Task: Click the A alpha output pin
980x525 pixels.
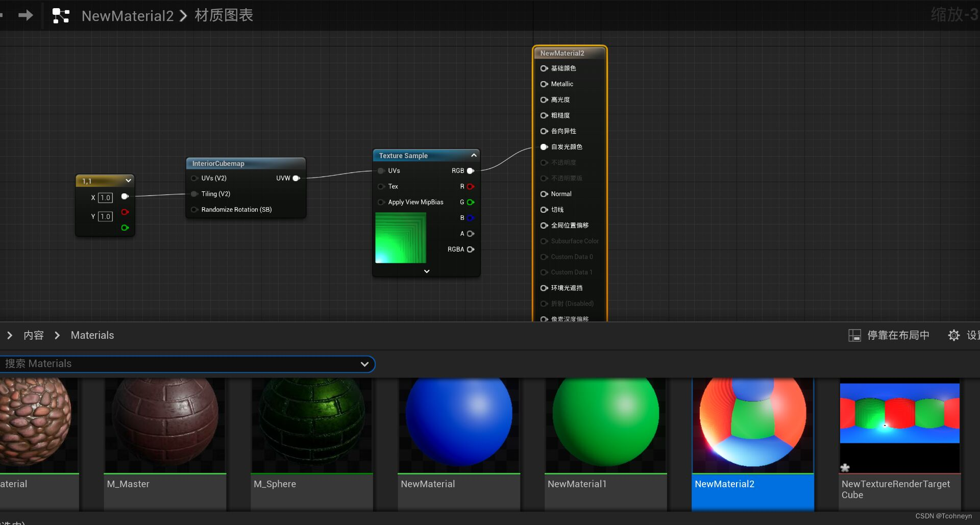Action: (x=471, y=234)
